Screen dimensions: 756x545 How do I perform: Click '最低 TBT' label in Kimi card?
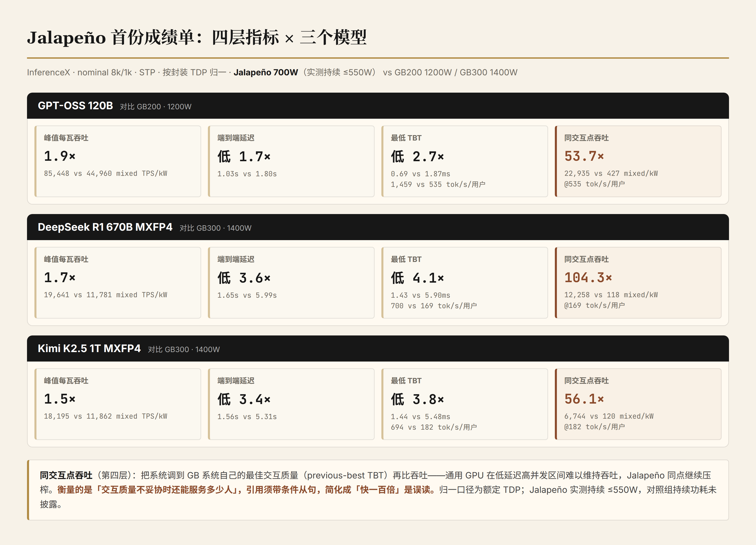(406, 381)
